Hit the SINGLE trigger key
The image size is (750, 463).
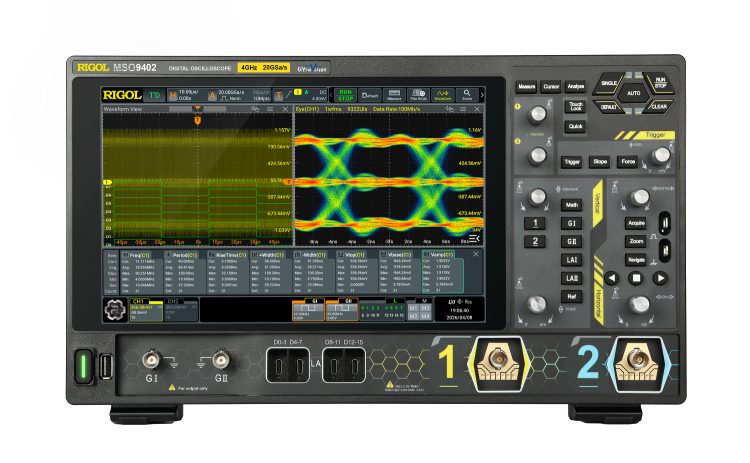[x=608, y=83]
